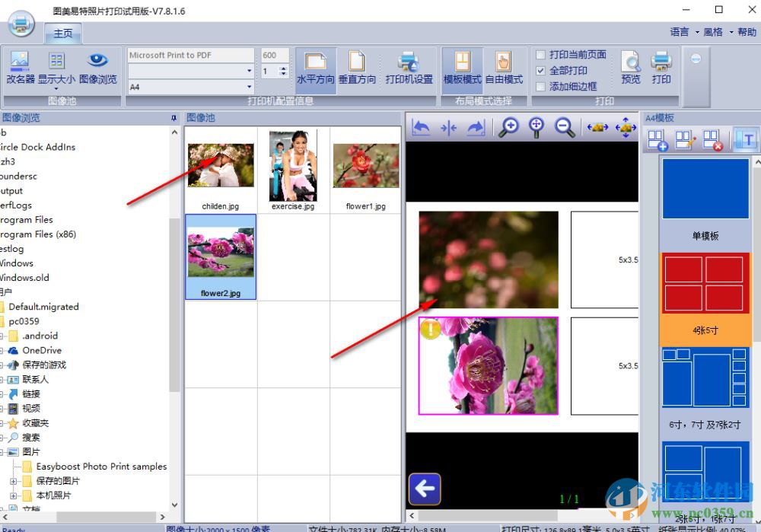The width and height of the screenshot is (761, 532).
Task: Enable print current page (打印当前页面)
Action: (540, 55)
